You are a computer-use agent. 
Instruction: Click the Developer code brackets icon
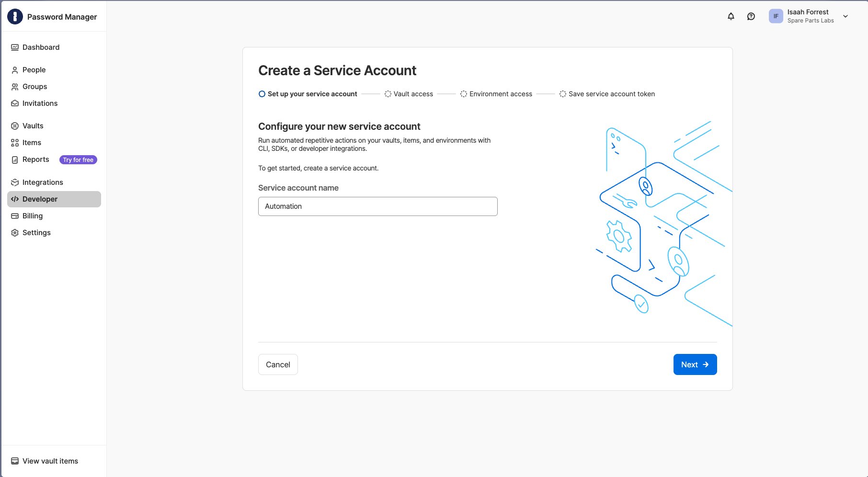tap(15, 199)
